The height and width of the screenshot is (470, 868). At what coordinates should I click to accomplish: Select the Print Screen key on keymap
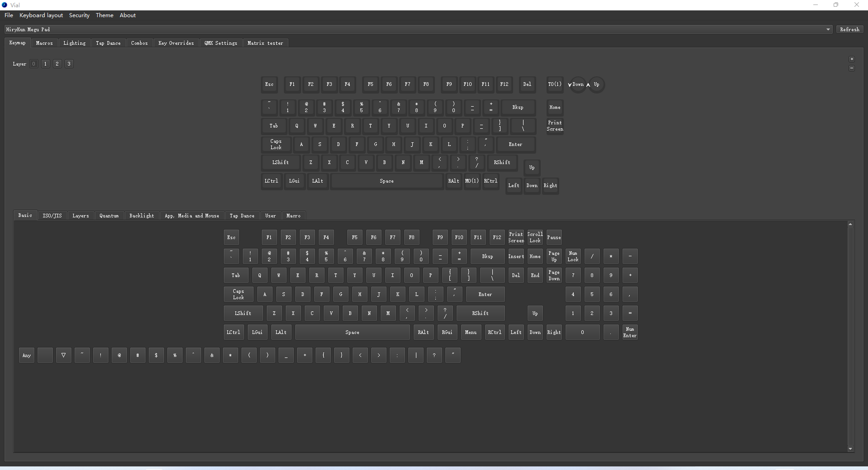(555, 126)
